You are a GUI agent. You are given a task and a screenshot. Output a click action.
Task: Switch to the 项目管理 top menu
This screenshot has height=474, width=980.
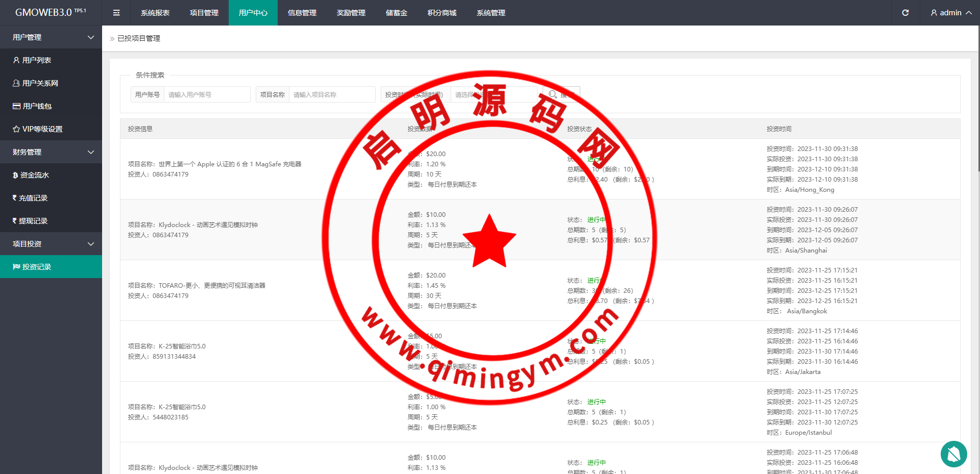pyautogui.click(x=204, y=13)
